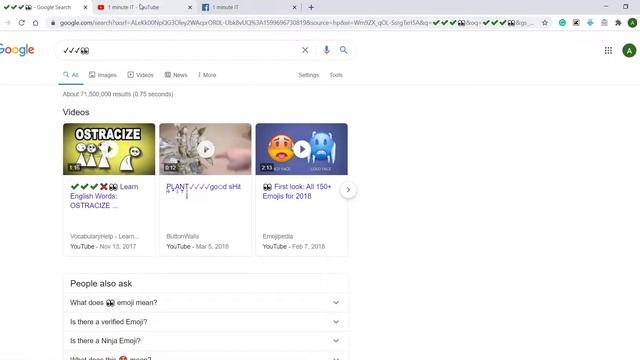Open the More search options menu
The height and width of the screenshot is (360, 640).
(207, 75)
